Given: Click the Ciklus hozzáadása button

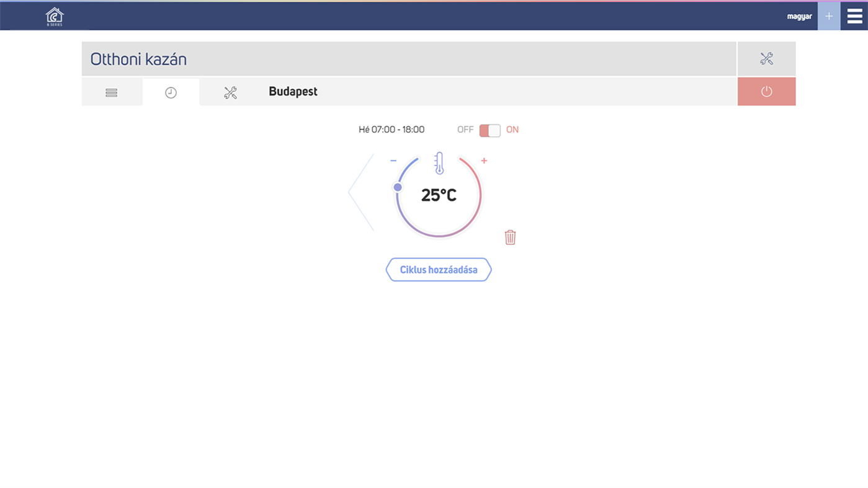Looking at the screenshot, I should click(439, 269).
